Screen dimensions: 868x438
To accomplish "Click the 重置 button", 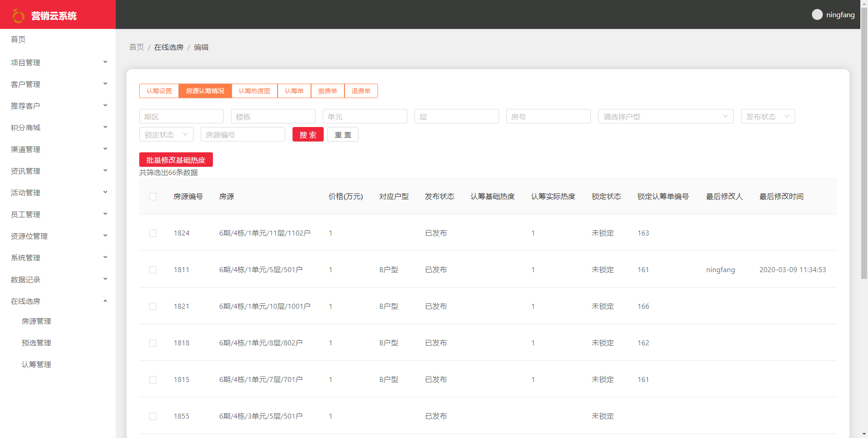I will (343, 135).
